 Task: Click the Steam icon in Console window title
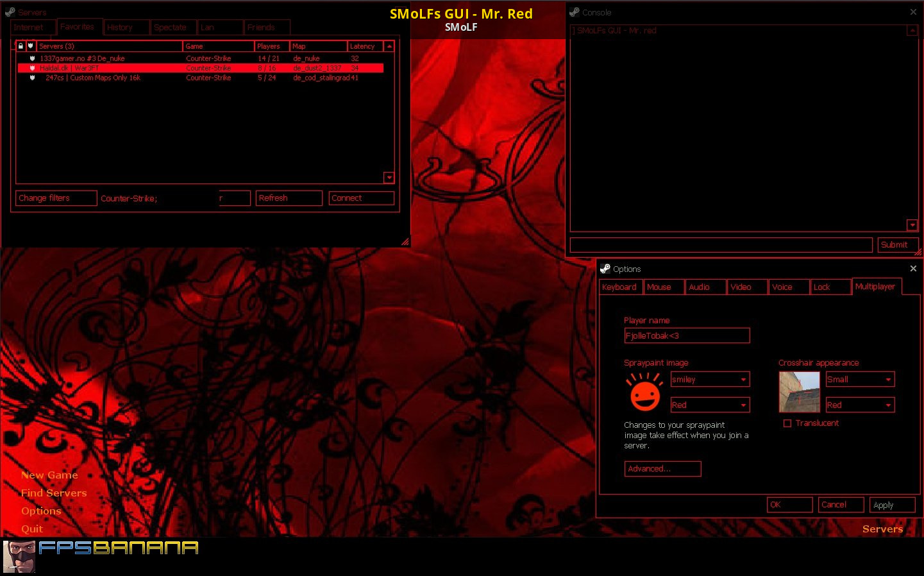575,12
